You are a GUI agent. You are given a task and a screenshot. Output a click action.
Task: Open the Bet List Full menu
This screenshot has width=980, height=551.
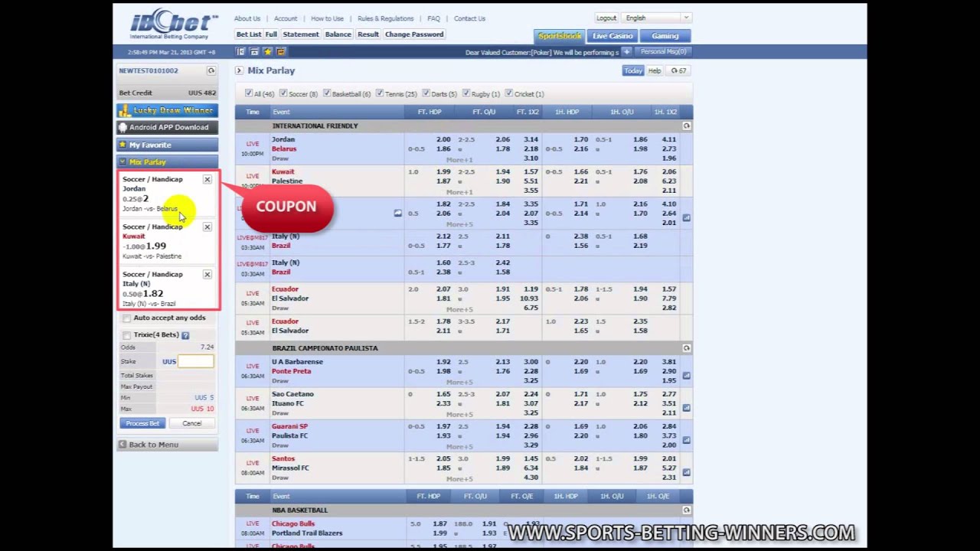coord(256,34)
